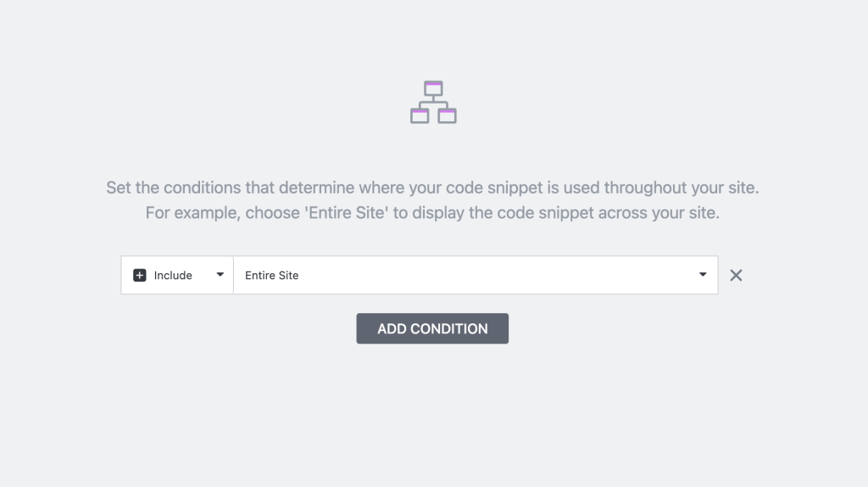Click the 'For example, choose' help text line
The height and width of the screenshot is (487, 868).
432,213
